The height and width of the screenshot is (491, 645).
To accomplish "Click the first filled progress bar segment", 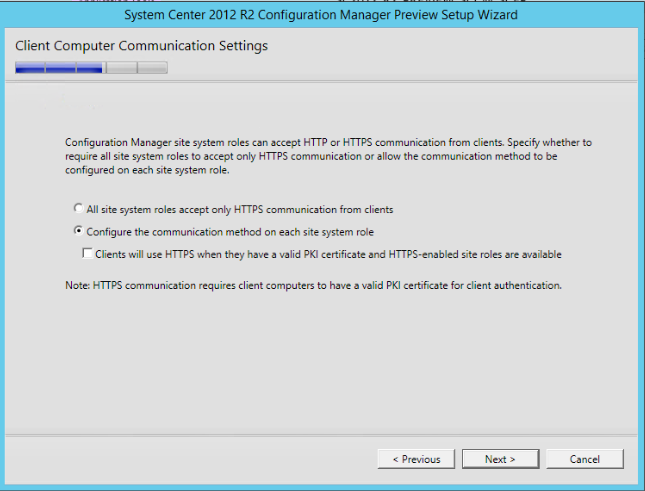I will [x=30, y=69].
